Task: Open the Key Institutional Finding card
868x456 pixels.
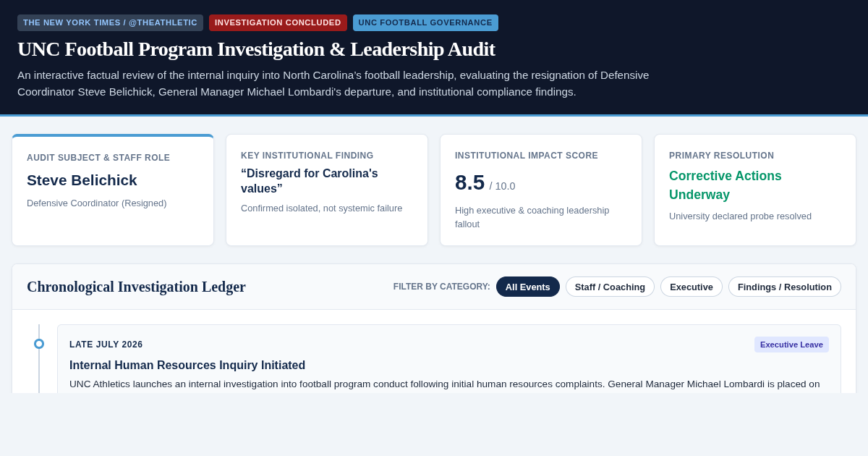Action: (x=327, y=190)
